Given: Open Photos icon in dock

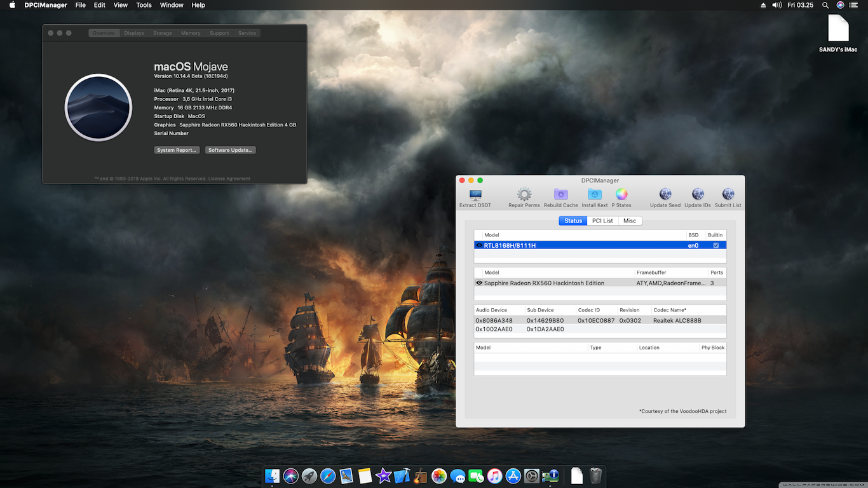Looking at the screenshot, I should pos(439,476).
